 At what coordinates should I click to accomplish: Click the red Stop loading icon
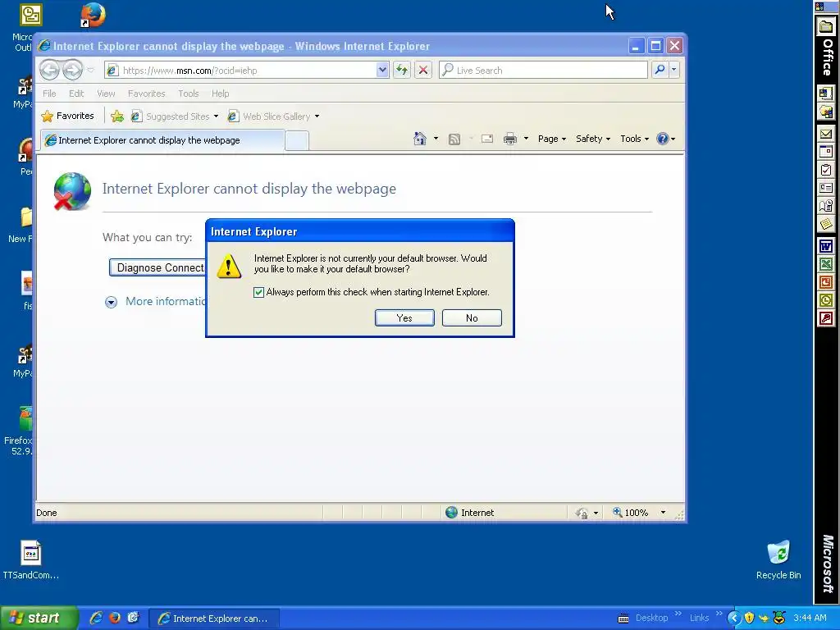tap(423, 70)
